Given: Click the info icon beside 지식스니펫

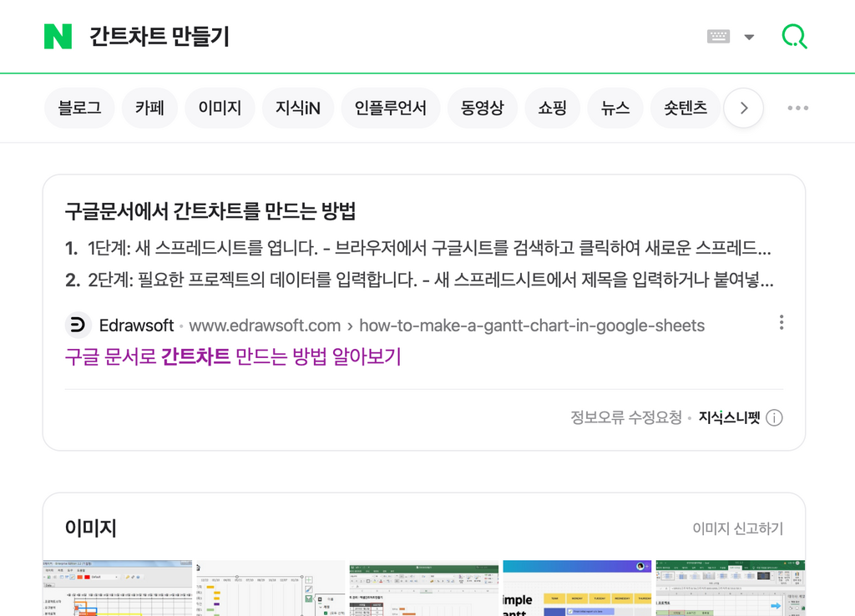Looking at the screenshot, I should point(774,417).
